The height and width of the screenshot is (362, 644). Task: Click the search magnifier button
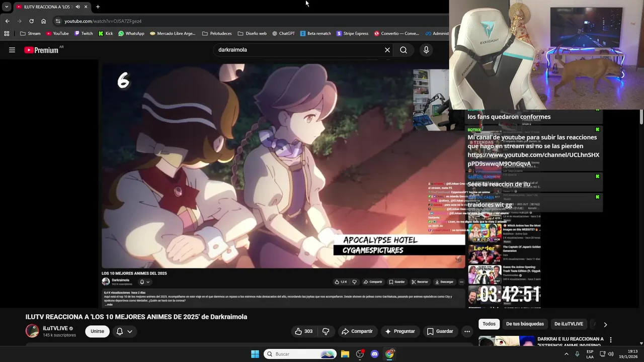click(404, 50)
